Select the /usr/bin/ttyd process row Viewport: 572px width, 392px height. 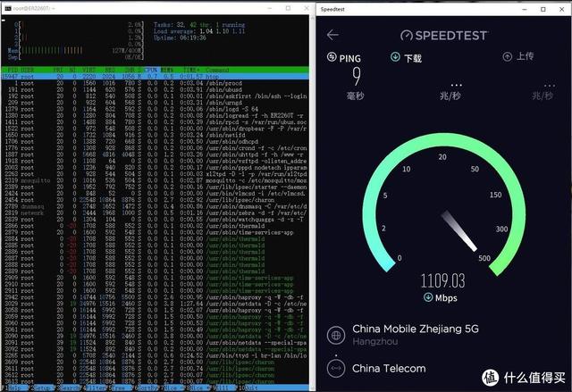155,355
